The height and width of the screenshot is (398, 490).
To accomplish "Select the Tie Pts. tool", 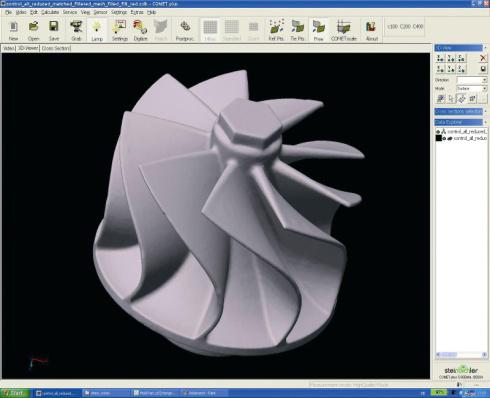I will (x=298, y=30).
